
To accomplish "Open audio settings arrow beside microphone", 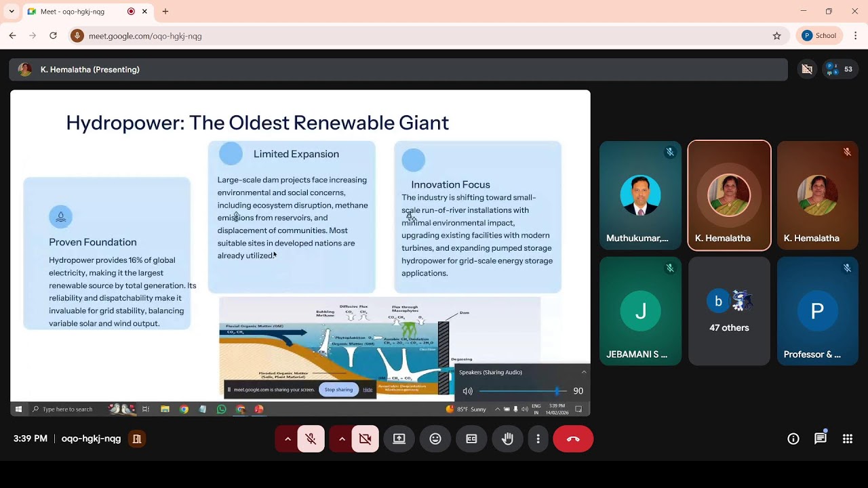I will click(288, 439).
